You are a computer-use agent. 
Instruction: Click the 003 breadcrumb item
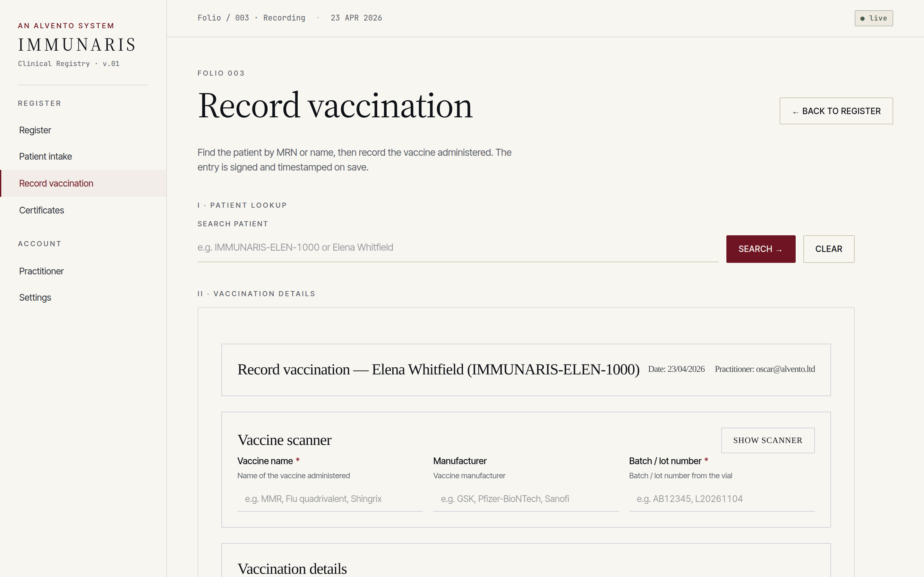242,18
